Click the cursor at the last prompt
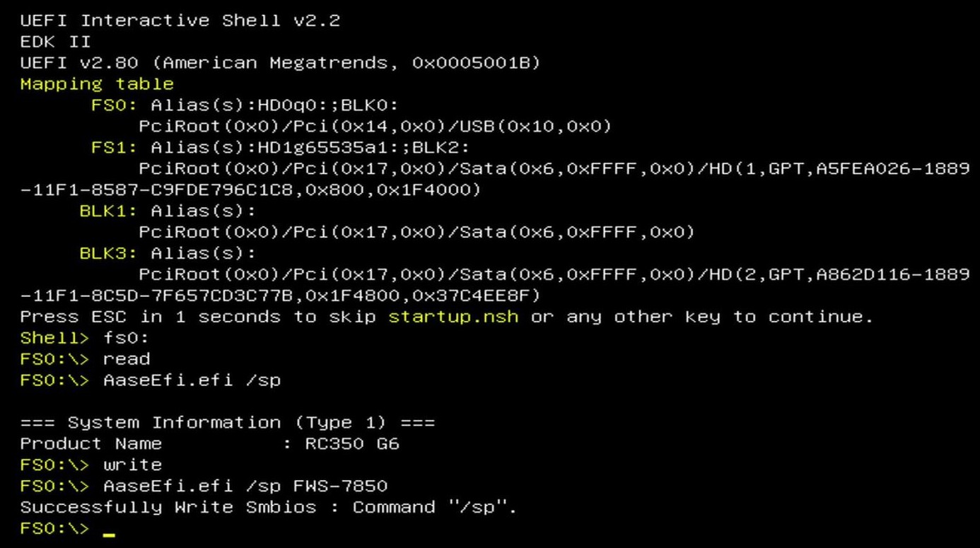Viewport: 980px width, 548px height. [109, 534]
